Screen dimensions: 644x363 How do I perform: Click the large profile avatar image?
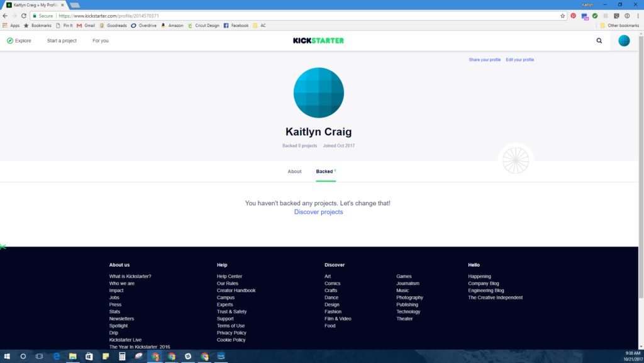click(x=318, y=93)
